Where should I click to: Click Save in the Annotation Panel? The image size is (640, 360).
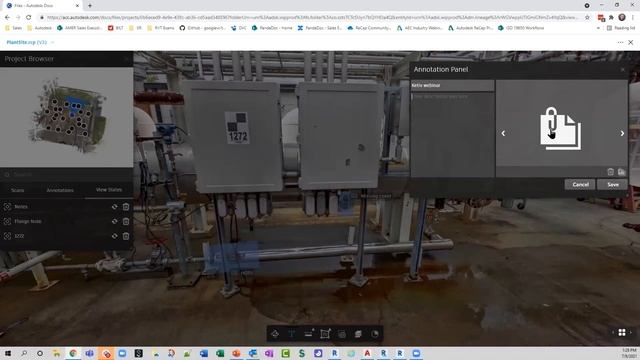[x=613, y=184]
